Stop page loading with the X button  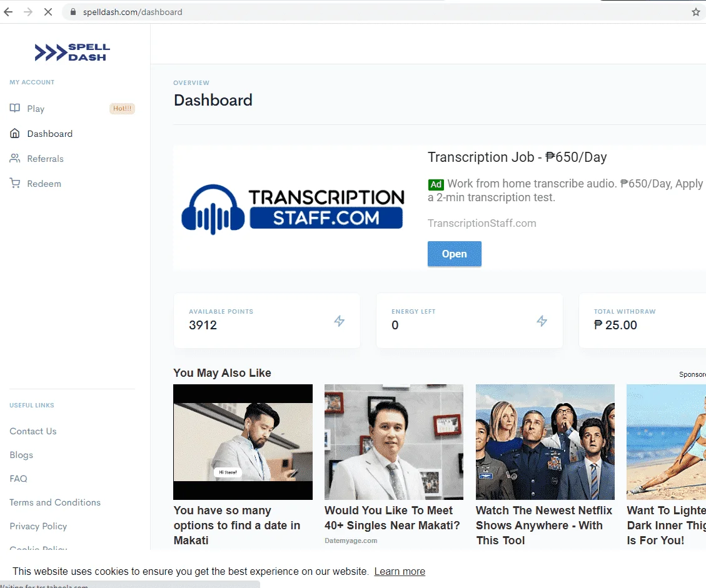point(48,12)
